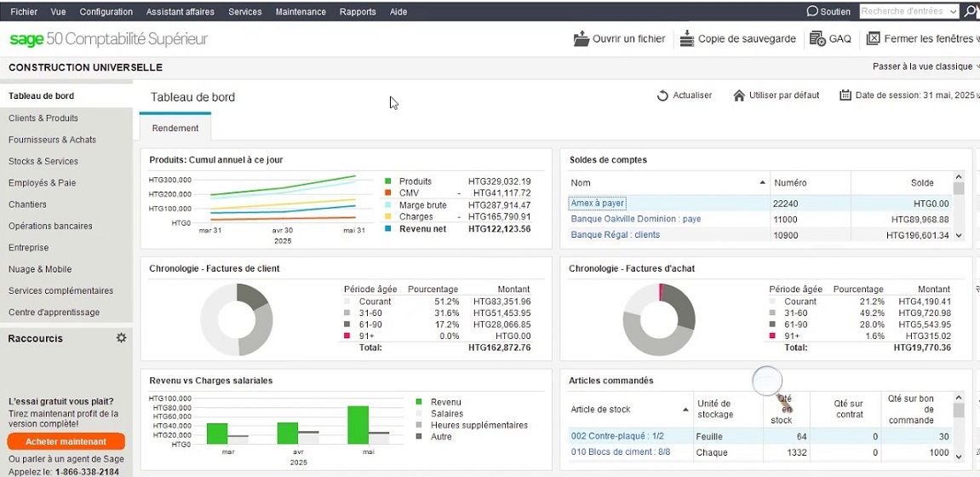Open the Raccourcis gear settings icon

click(x=121, y=338)
